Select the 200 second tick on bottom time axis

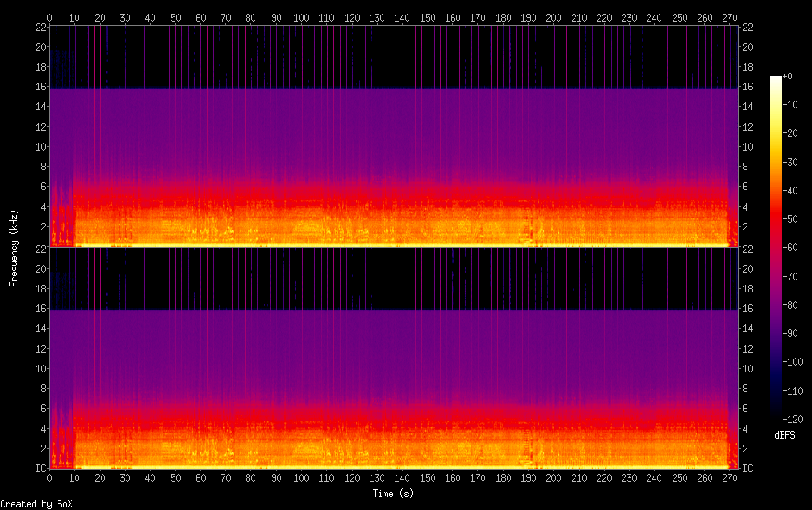[553, 477]
